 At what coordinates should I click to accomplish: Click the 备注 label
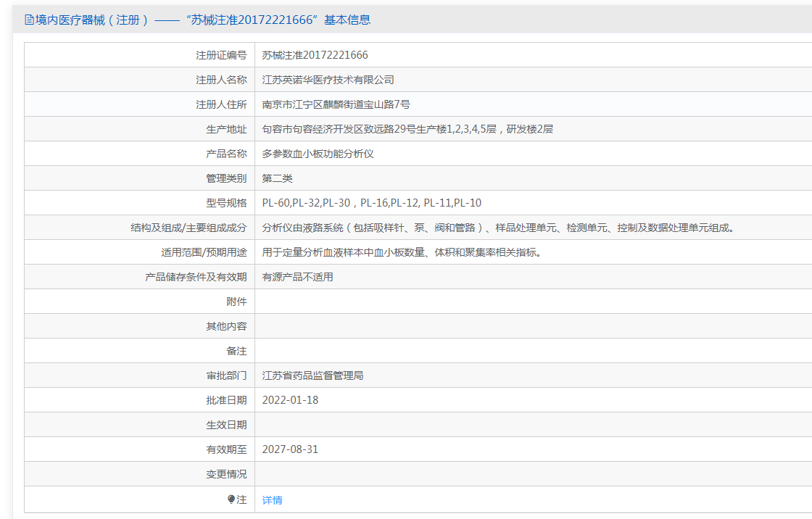(236, 351)
